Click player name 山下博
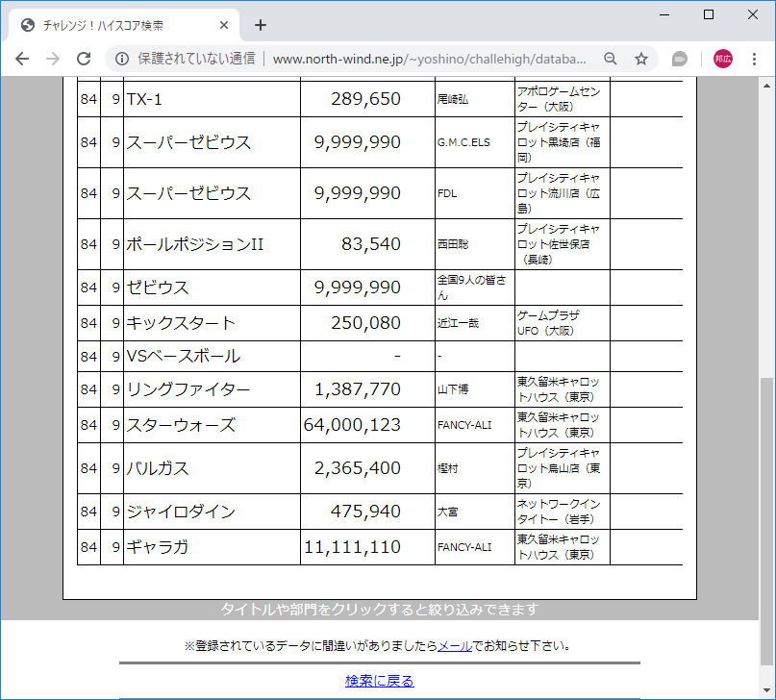The height and width of the screenshot is (700, 776). pos(453,389)
